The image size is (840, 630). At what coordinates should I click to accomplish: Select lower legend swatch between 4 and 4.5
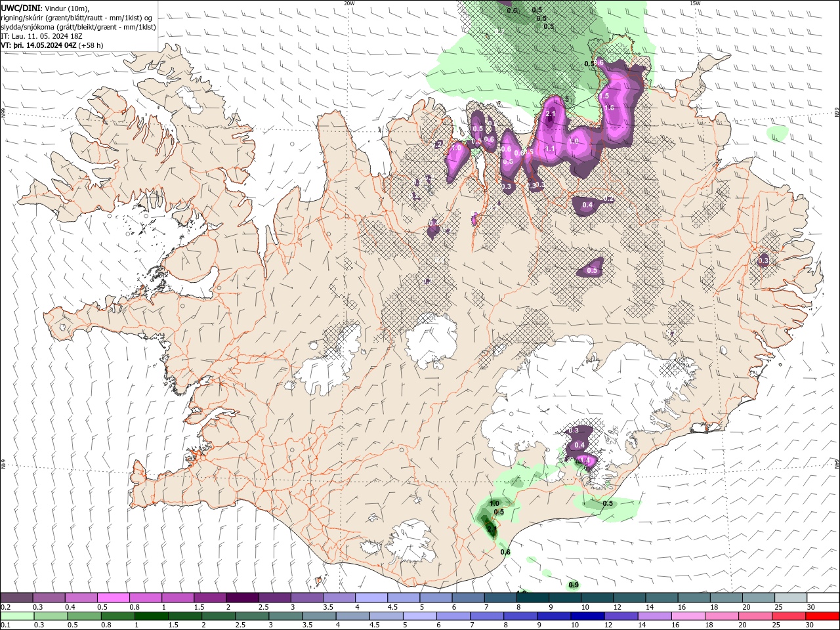(353, 616)
